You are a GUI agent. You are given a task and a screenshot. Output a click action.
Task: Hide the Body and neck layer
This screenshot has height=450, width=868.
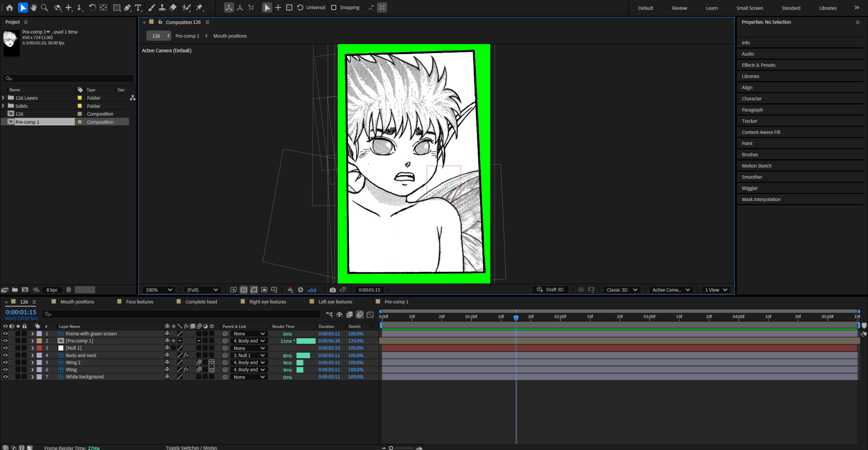coord(5,355)
